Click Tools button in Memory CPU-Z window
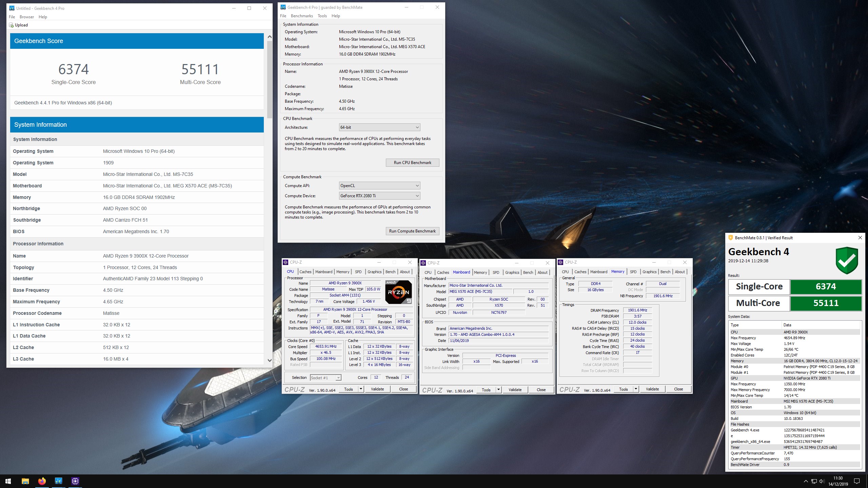Screen dimensions: 868x488 pyautogui.click(x=623, y=389)
